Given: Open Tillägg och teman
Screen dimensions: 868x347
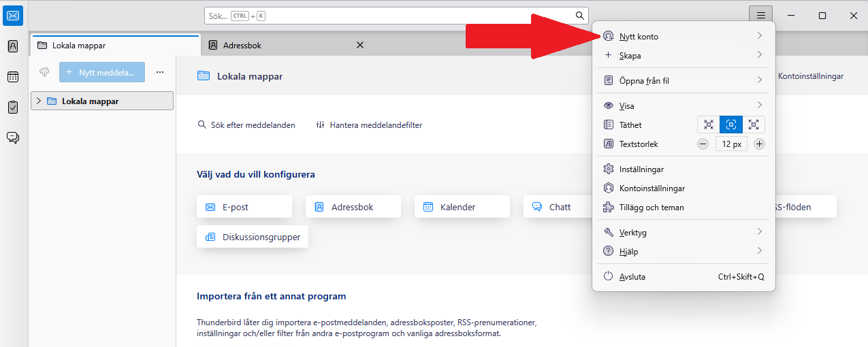Looking at the screenshot, I should point(684,207).
